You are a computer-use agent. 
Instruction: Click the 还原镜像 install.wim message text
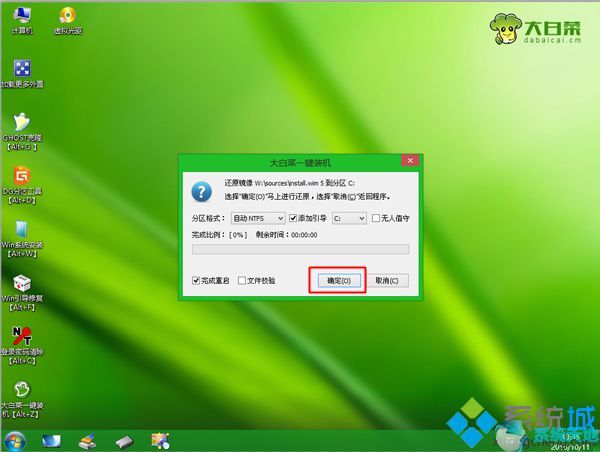(289, 183)
